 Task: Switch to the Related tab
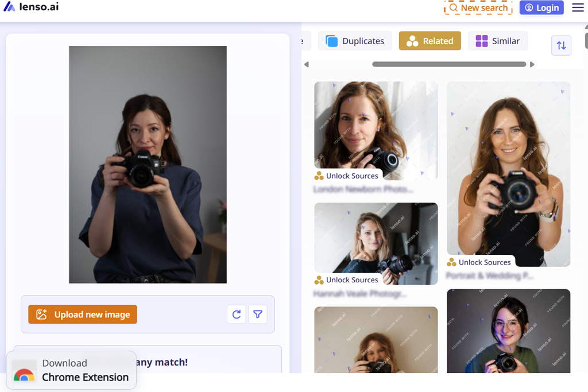[x=430, y=41]
